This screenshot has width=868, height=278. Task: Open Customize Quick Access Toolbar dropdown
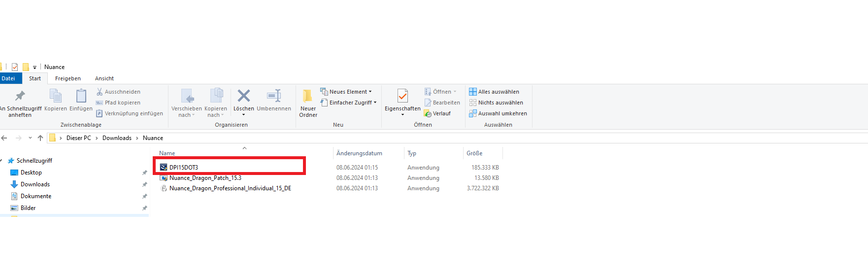[x=34, y=68]
